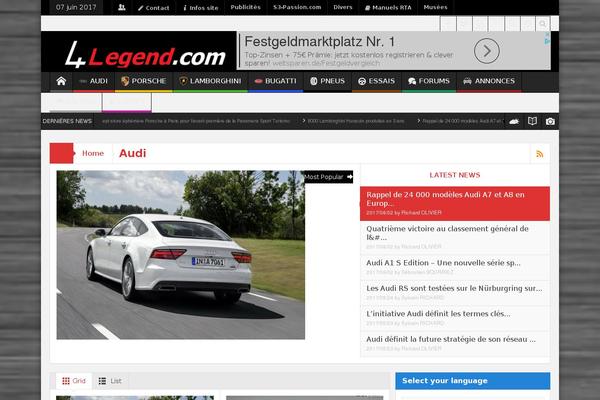600x400 pixels.
Task: Click the Dernières News ticker label
Action: 67,121
